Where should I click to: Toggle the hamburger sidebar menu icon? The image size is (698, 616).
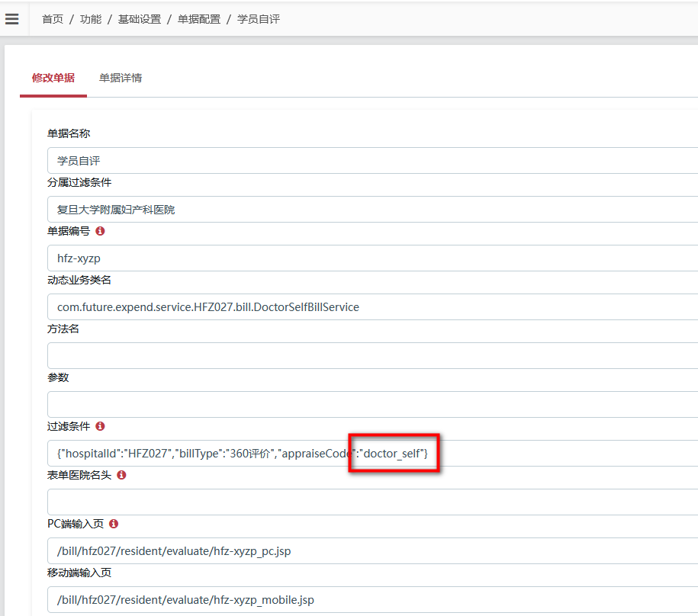[12, 19]
